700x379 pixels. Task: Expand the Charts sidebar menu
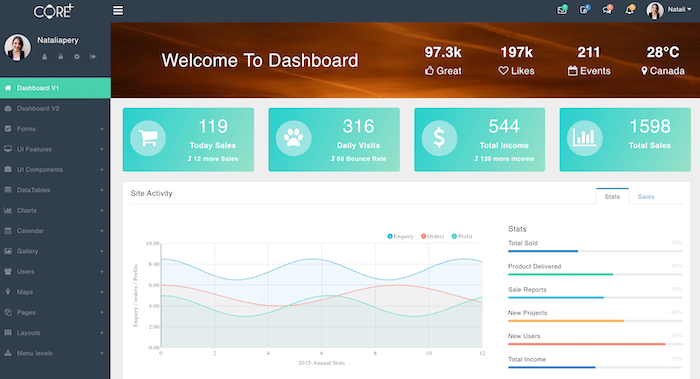tap(55, 210)
